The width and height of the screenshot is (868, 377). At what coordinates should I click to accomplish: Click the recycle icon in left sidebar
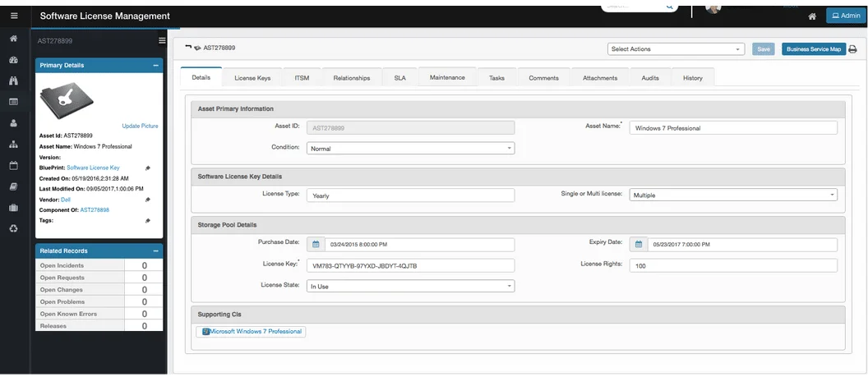coord(13,228)
